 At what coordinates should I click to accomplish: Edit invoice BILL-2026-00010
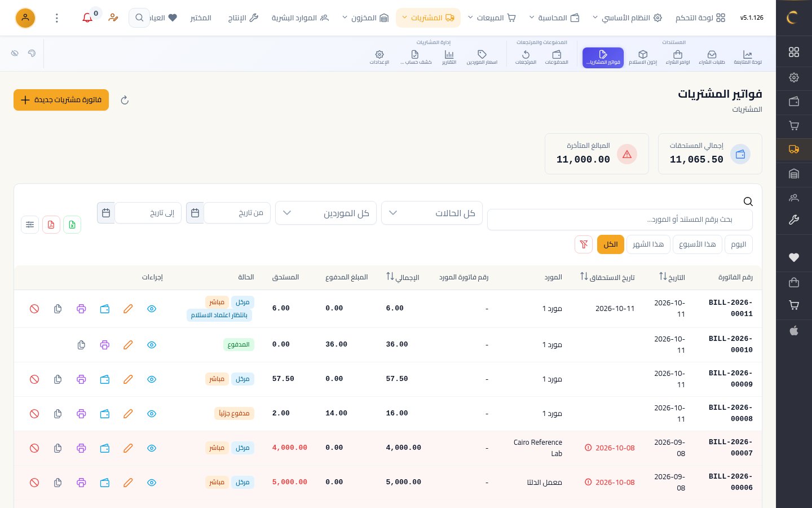128,345
